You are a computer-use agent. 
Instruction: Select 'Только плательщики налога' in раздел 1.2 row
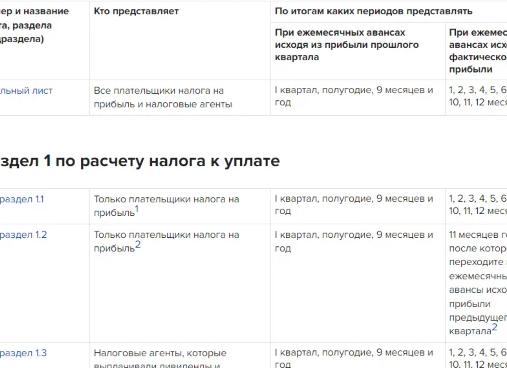[x=166, y=241]
